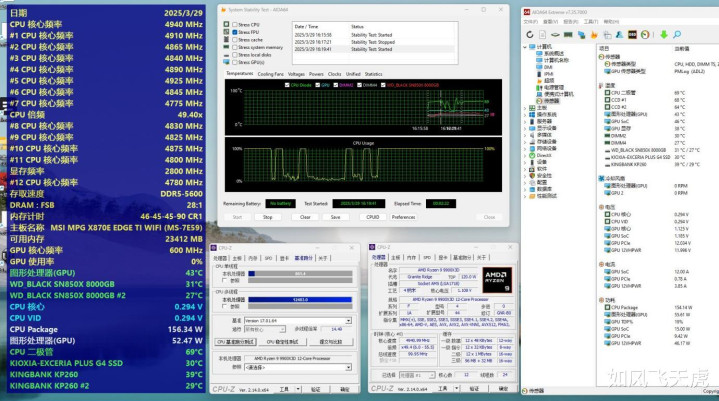Image resolution: width=719 pixels, height=401 pixels.
Task: Click the CPU 单线程 score bar
Action: point(300,274)
